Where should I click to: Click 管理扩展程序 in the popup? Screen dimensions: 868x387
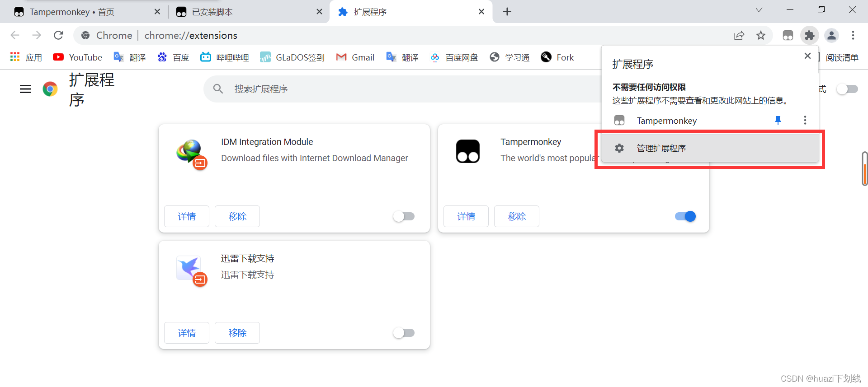click(x=710, y=148)
